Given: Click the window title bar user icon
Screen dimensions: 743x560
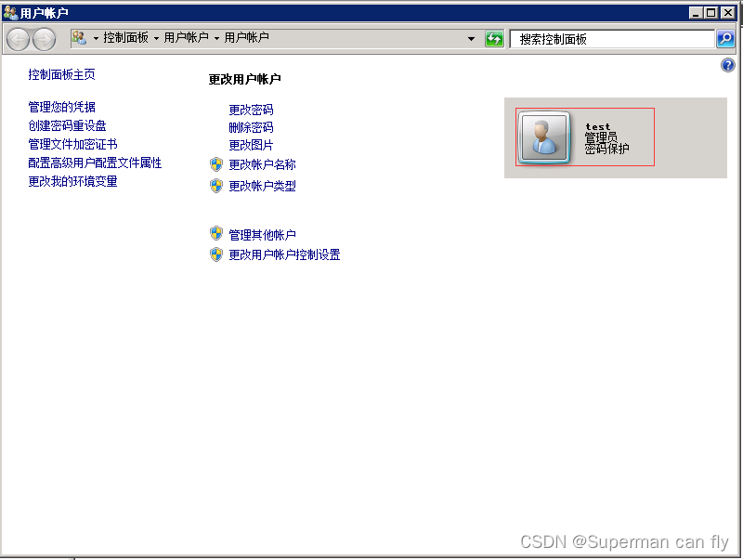Looking at the screenshot, I should 10,12.
